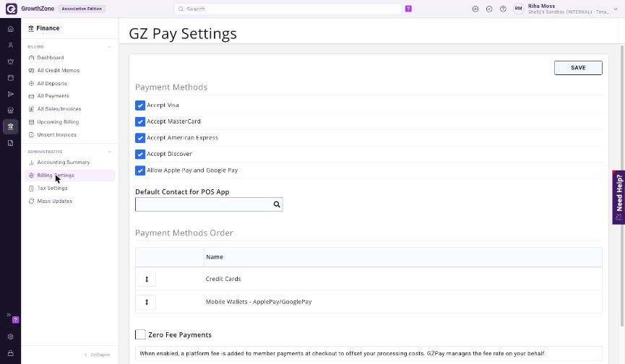The height and width of the screenshot is (364, 625).
Task: Click the circle chevron-down icon in header
Action: [489, 9]
